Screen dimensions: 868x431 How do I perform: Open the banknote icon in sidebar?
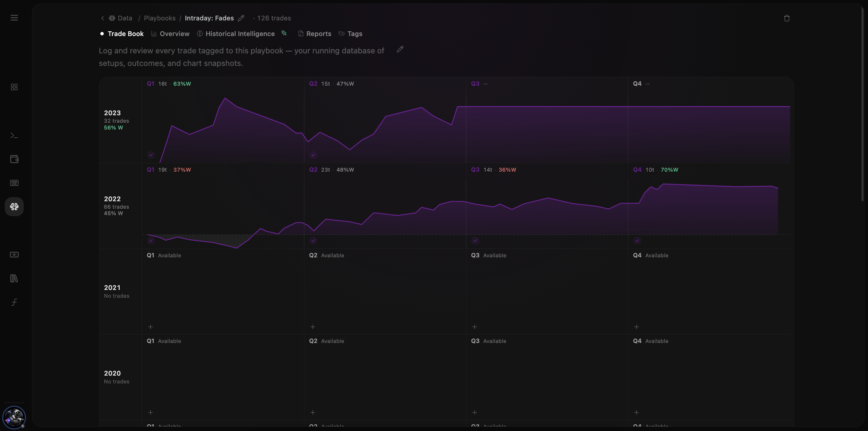click(x=14, y=255)
